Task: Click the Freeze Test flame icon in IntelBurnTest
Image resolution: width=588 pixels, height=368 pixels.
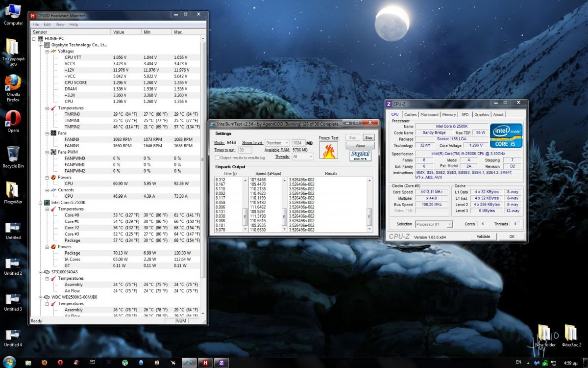Action: (x=328, y=151)
